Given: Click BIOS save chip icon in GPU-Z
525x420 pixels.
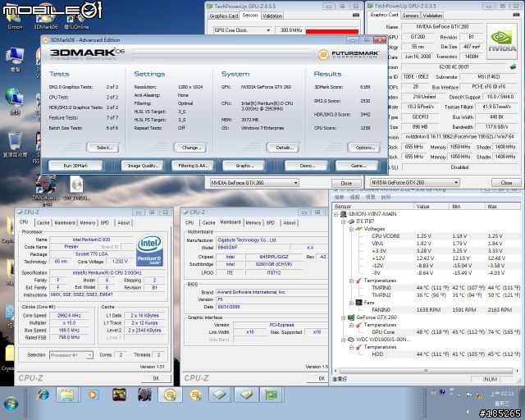Looking at the screenshot, I should 513,66.
